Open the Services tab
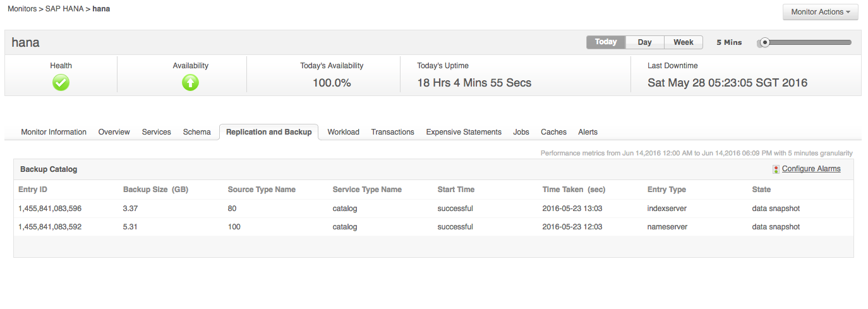Viewport: 868px width, 309px height. tap(156, 132)
